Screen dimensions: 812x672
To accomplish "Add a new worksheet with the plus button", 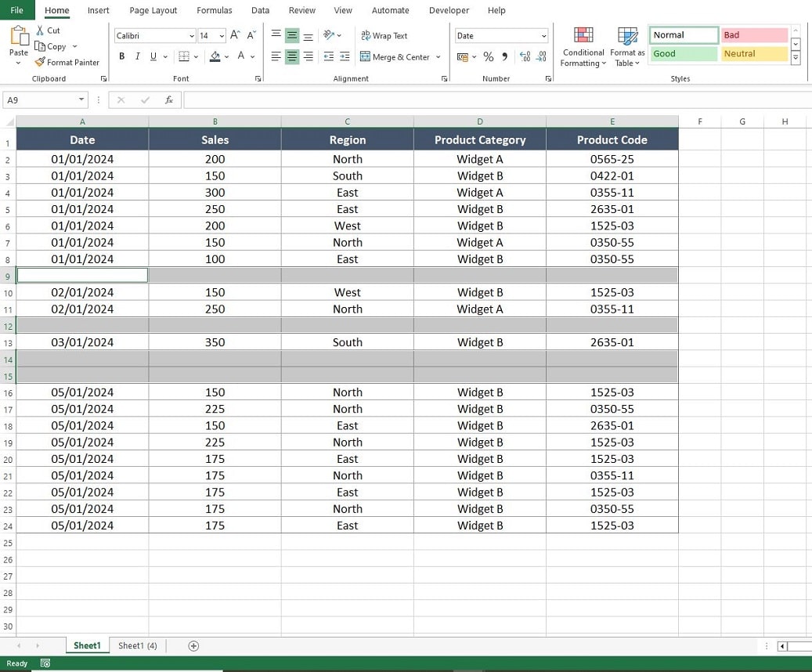I will (193, 645).
